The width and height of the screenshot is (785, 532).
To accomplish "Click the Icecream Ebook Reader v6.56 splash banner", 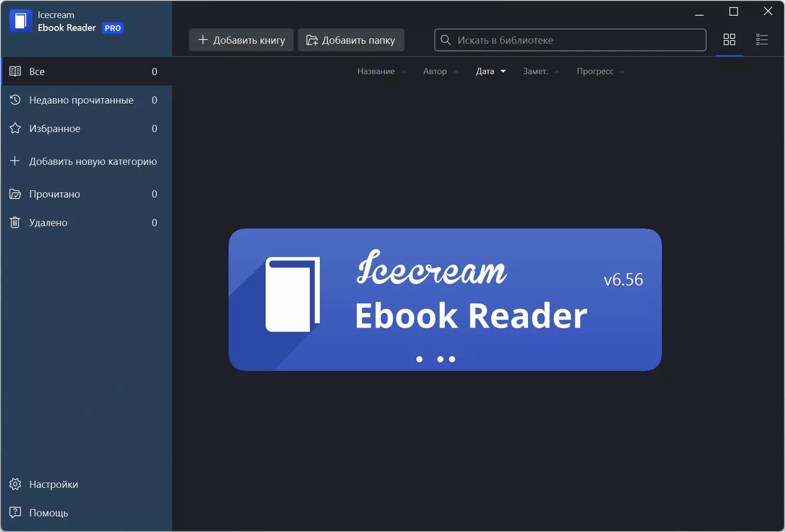I will click(x=445, y=300).
